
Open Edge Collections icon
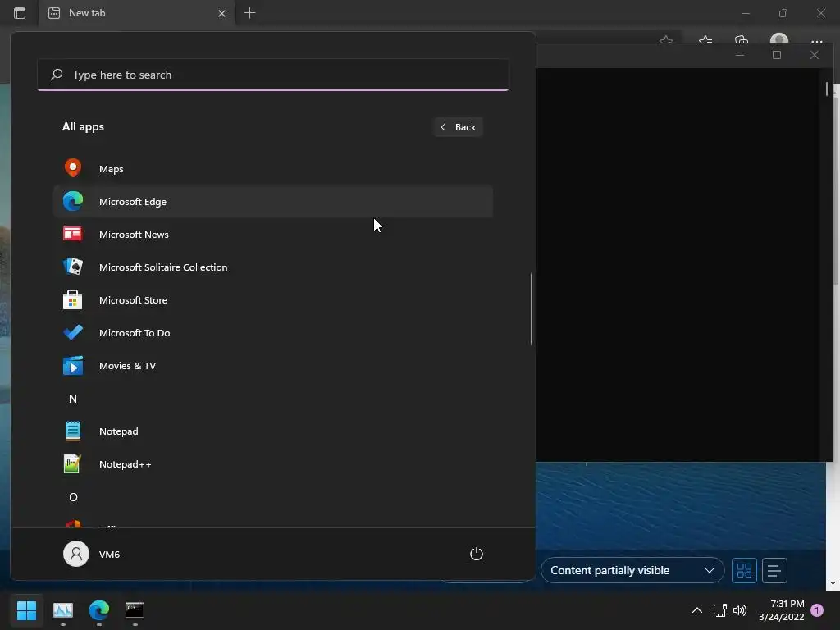(x=742, y=41)
